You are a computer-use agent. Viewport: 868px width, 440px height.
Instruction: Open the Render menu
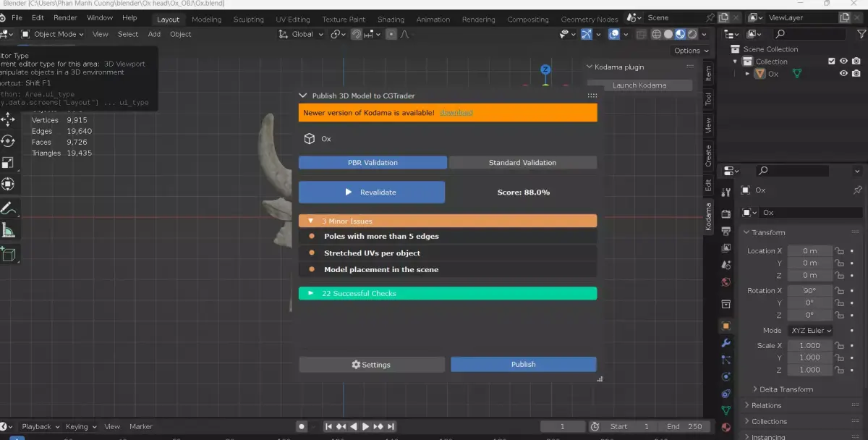pos(65,17)
